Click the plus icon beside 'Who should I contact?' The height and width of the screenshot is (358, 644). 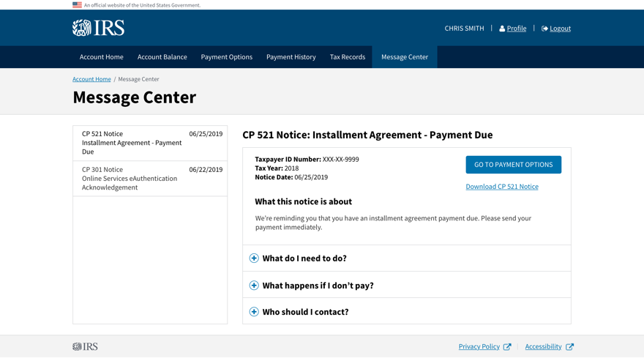(254, 312)
